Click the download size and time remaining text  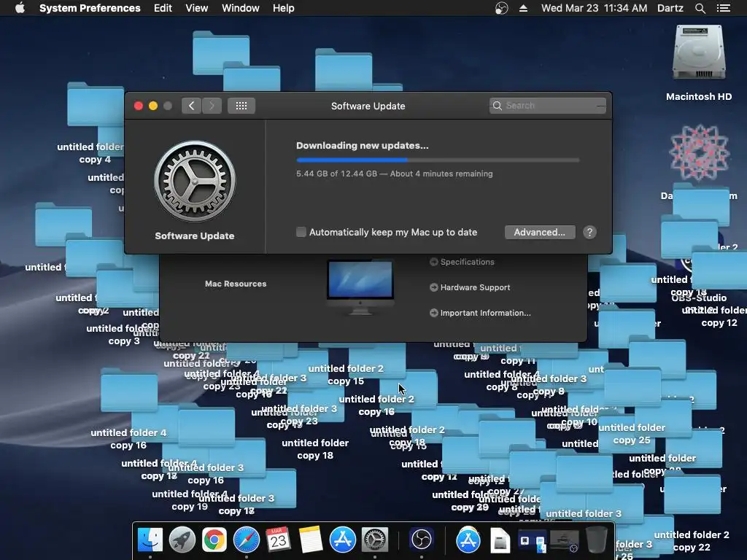[x=395, y=174]
